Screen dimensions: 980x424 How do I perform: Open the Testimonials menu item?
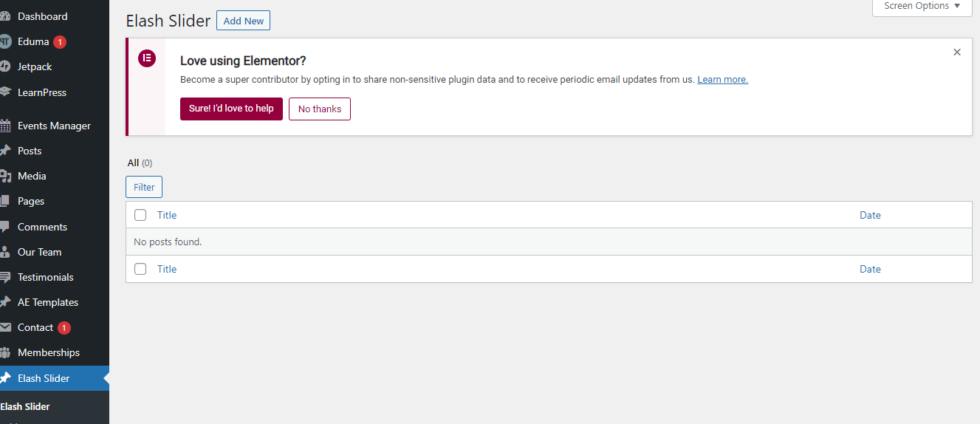46,277
